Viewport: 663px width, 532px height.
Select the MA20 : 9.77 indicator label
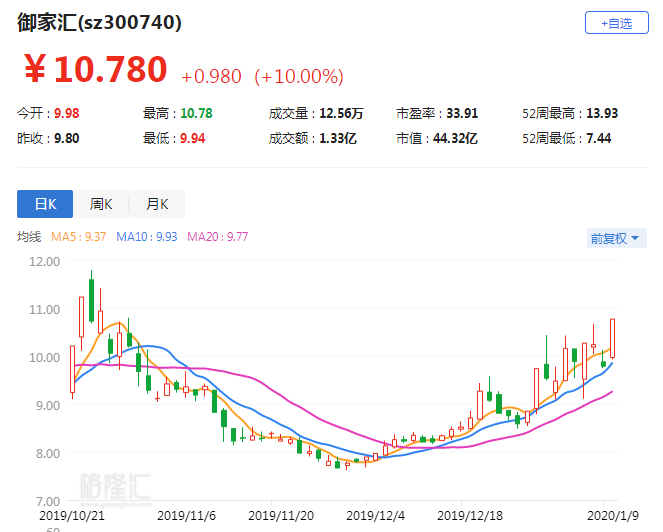(x=217, y=237)
